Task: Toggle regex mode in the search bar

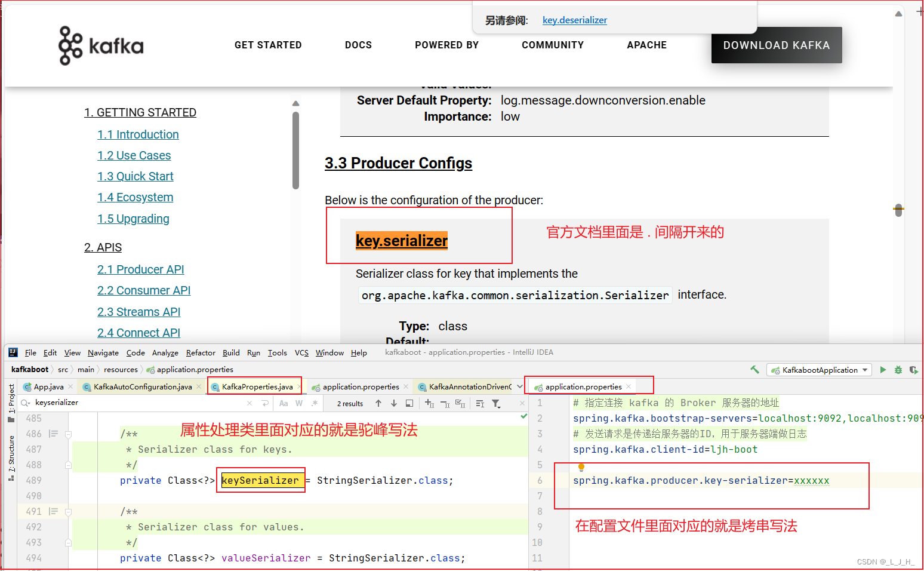Action: 315,403
